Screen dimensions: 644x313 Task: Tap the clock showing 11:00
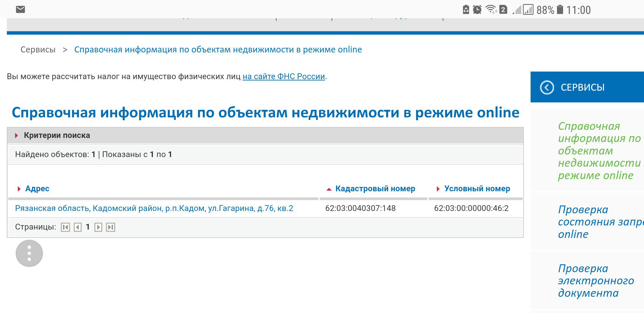point(578,10)
